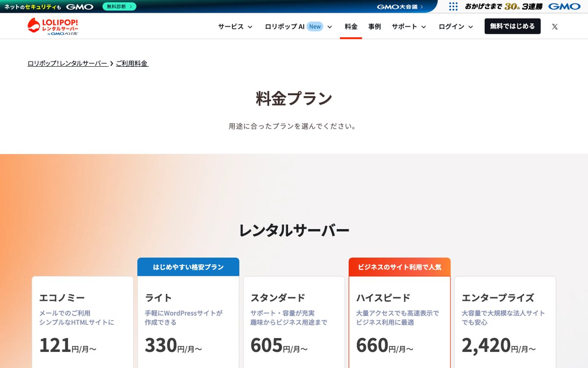Screen dimensions: 588x368
Task: Select the 料金 menu item
Action: (x=351, y=26)
